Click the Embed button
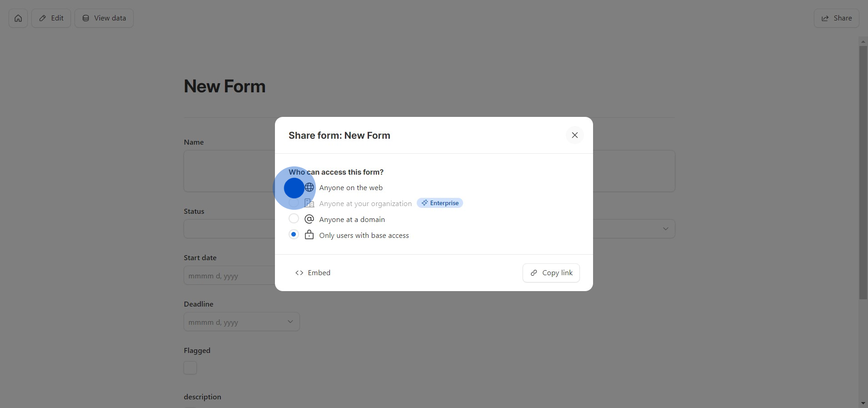 [x=313, y=273]
